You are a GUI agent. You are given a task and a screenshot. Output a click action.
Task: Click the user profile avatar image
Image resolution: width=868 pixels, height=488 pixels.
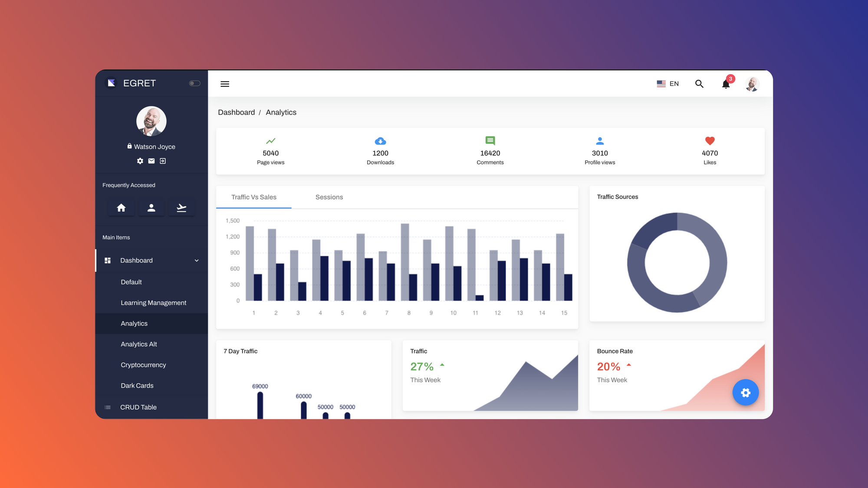pyautogui.click(x=753, y=83)
